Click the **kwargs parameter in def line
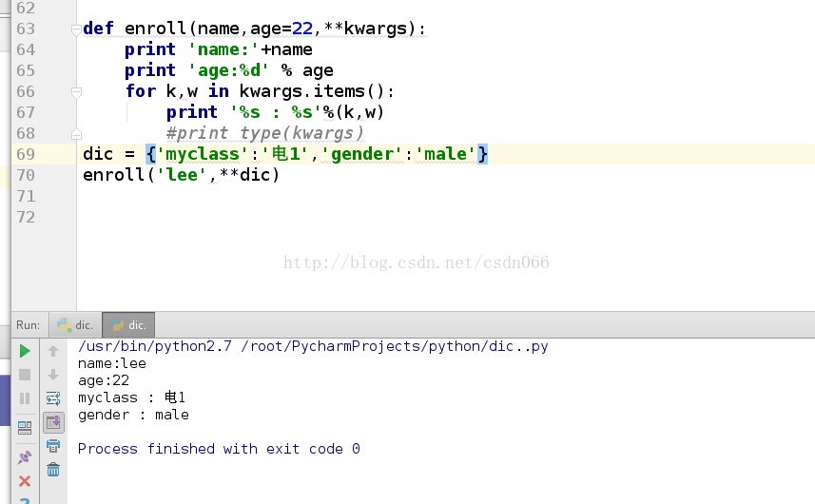This screenshot has width=815, height=504. [x=365, y=29]
